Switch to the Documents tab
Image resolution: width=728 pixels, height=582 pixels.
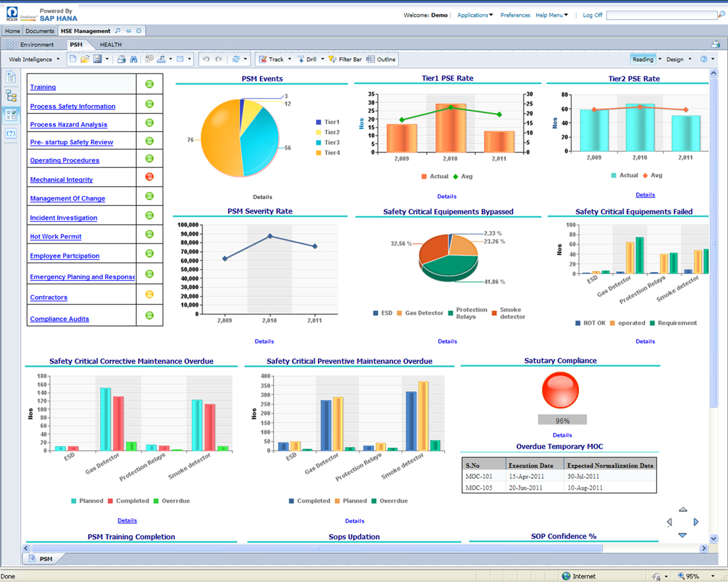40,31
